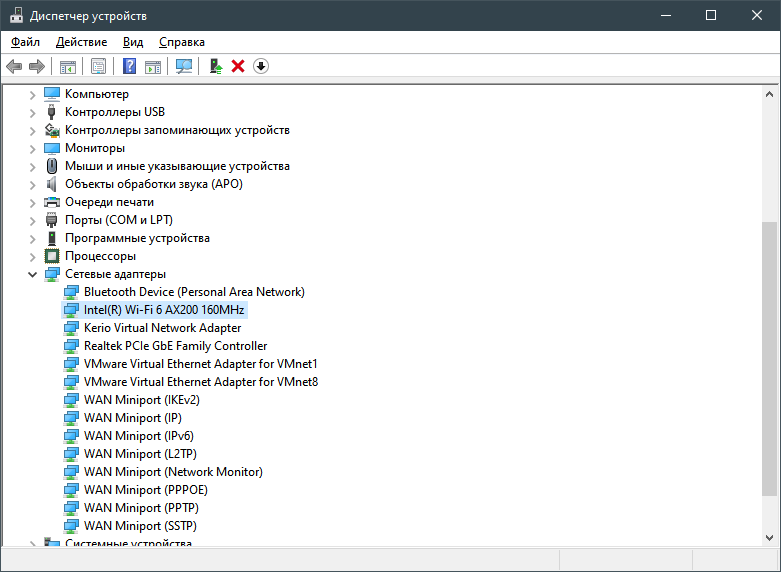Expand the Очереди печати node
The width and height of the screenshot is (781, 572).
[32, 203]
